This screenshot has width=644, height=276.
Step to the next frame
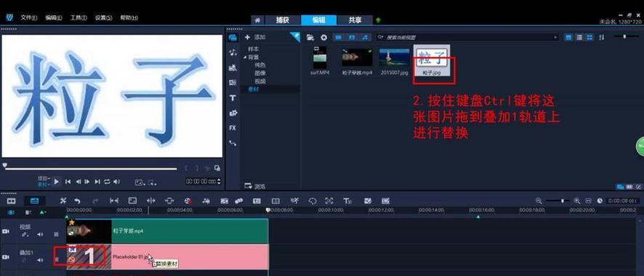click(87, 182)
